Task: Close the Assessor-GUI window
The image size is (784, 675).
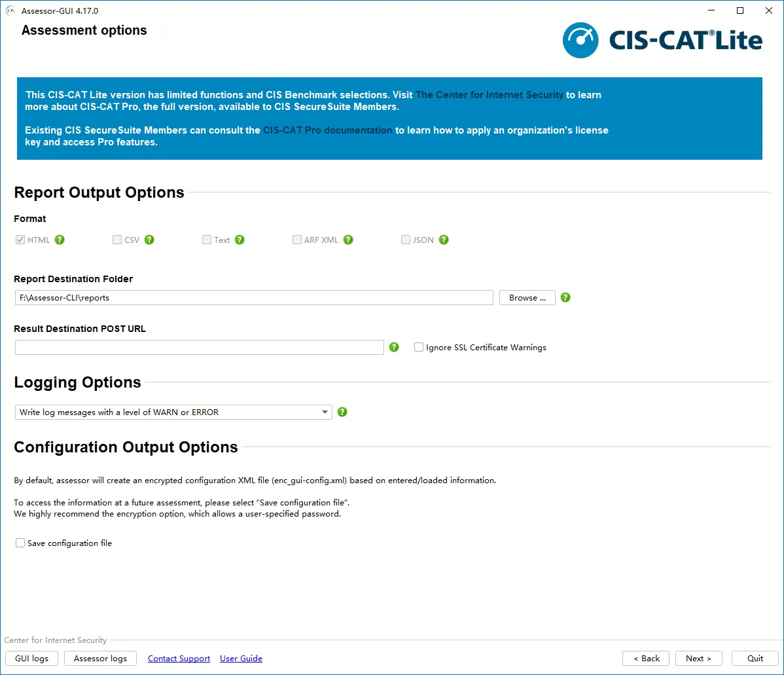Action: tap(769, 10)
